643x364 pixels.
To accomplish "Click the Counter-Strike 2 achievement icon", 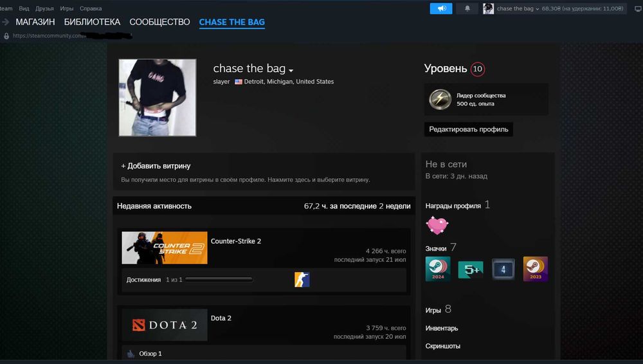I will tap(302, 280).
